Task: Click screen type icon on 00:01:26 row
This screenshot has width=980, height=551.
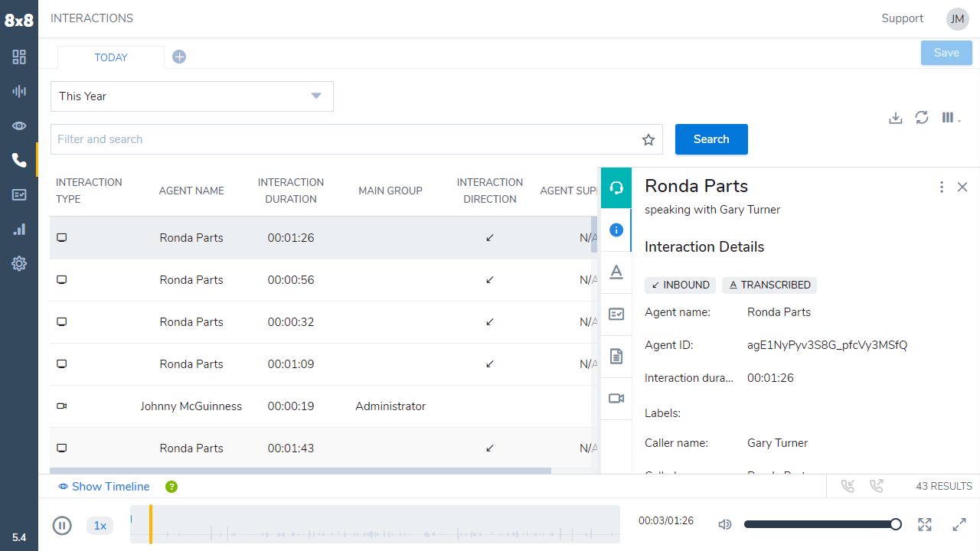Action: [x=62, y=238]
